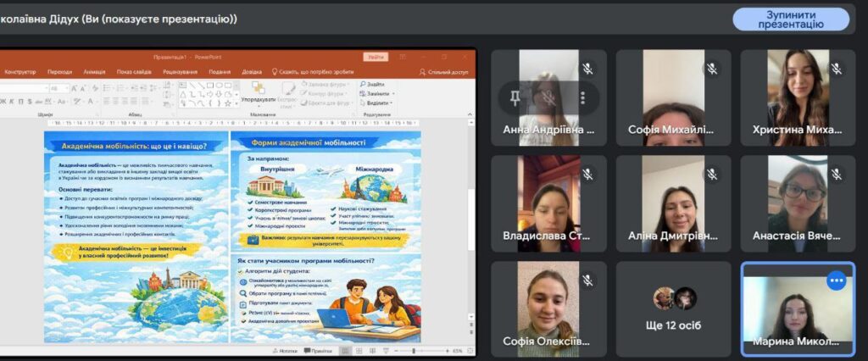Open Примітки comments pane in status bar
The height and width of the screenshot is (361, 868).
point(318,350)
